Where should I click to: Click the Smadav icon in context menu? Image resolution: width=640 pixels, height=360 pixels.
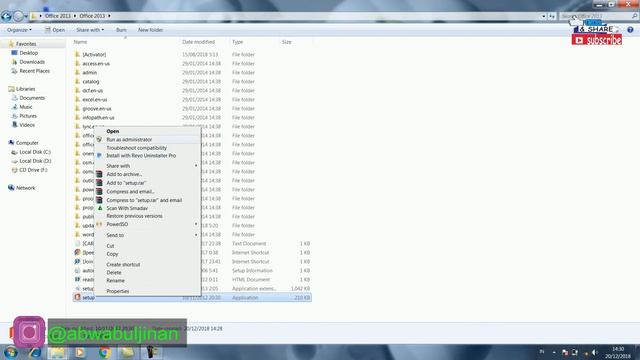point(99,208)
